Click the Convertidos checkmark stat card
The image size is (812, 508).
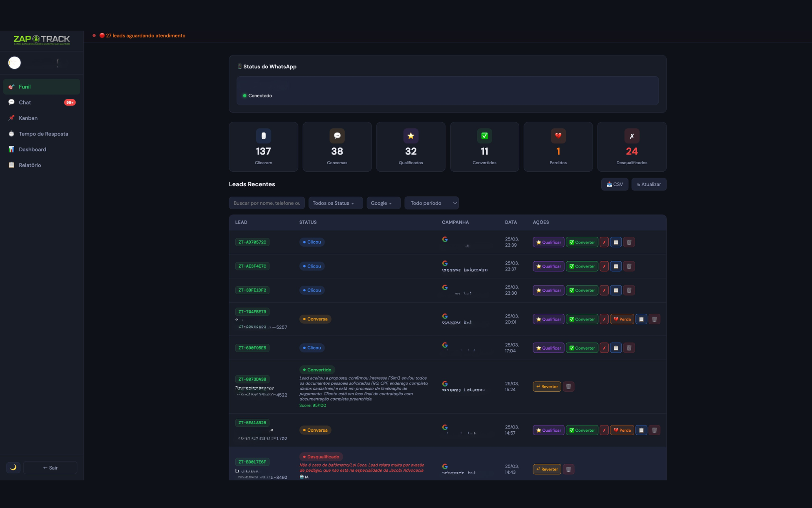click(484, 147)
